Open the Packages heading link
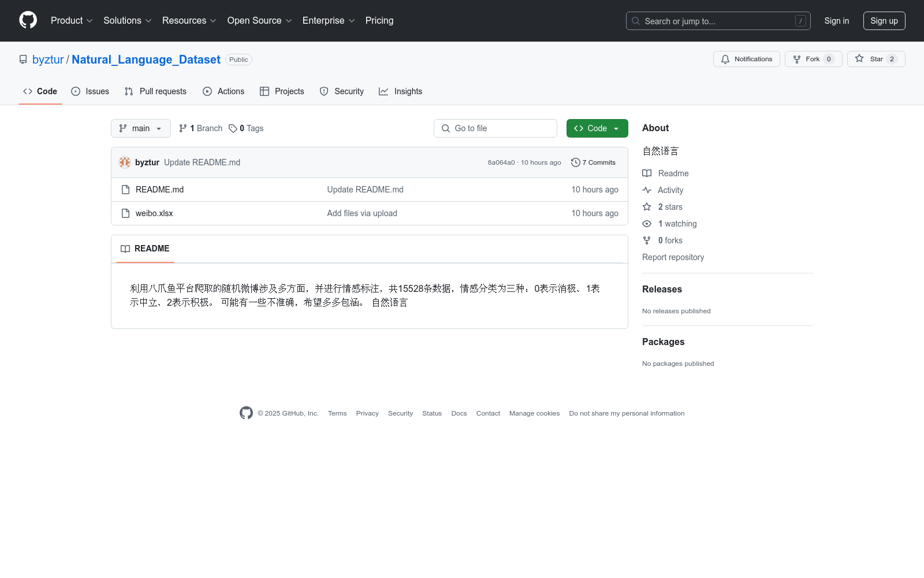 tap(663, 342)
